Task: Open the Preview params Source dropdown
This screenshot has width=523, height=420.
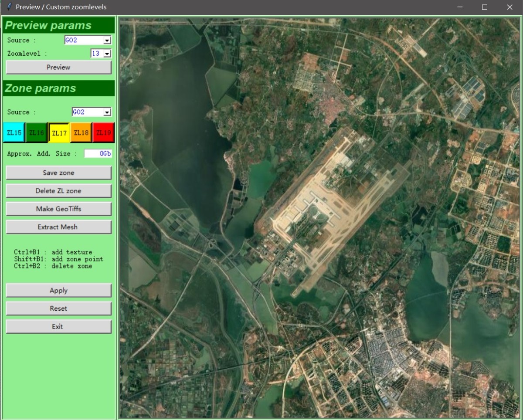Action: 107,41
